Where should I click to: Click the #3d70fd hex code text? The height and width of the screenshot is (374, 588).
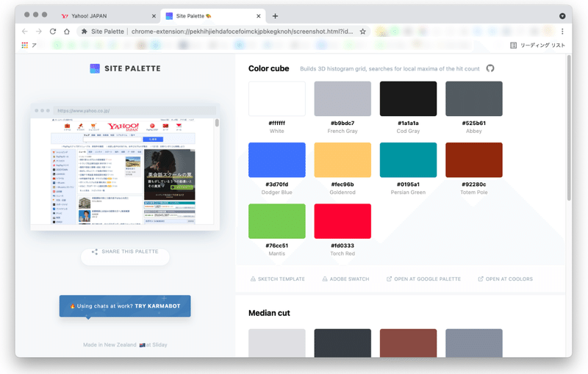coord(277,184)
